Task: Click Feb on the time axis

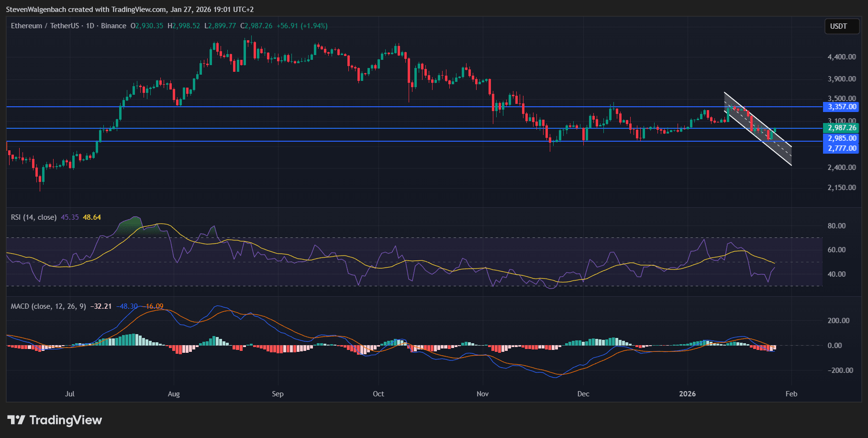Action: (x=791, y=393)
